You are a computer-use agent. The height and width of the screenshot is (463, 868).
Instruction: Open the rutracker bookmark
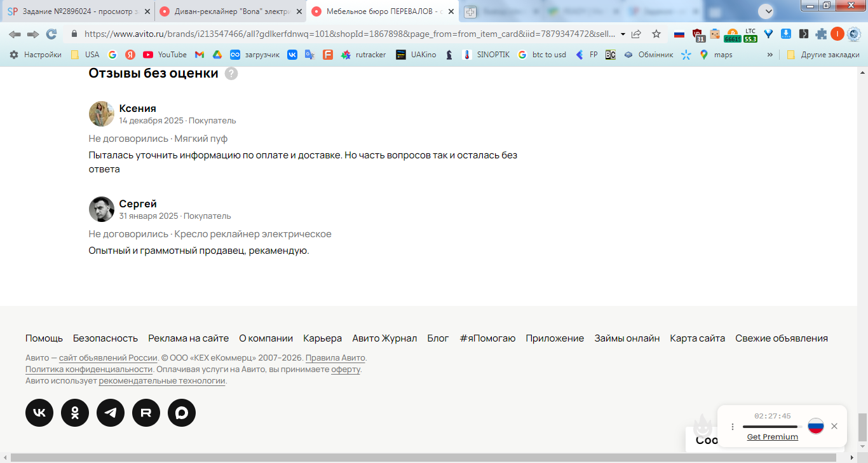[363, 55]
